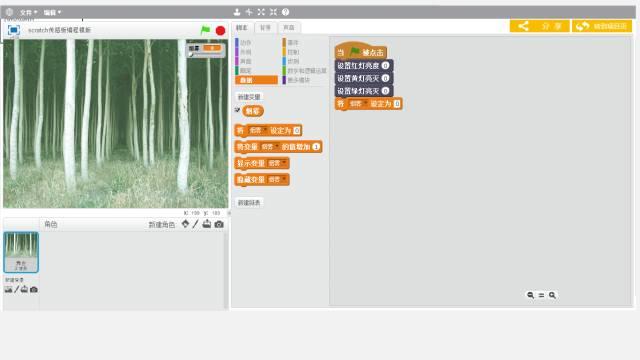
Task: Click the 新建链表 make list button
Action: (x=249, y=202)
